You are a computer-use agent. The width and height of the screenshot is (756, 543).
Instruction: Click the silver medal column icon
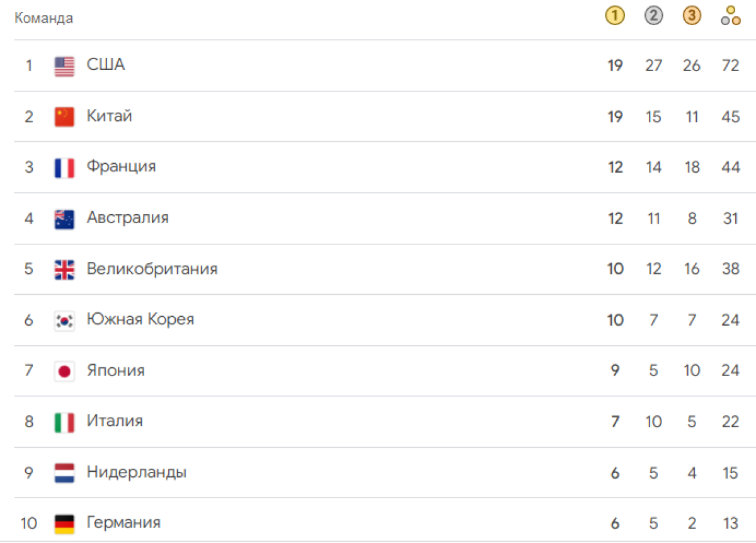[653, 16]
